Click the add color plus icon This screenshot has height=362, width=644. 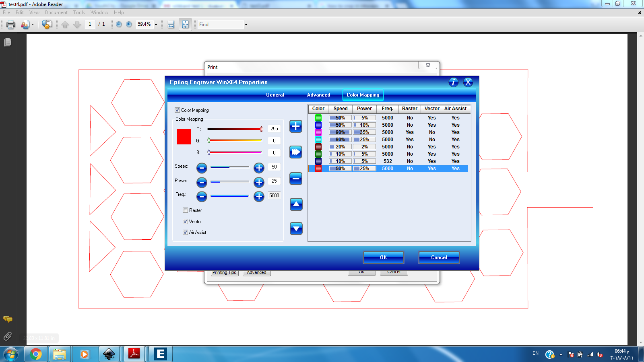[296, 126]
